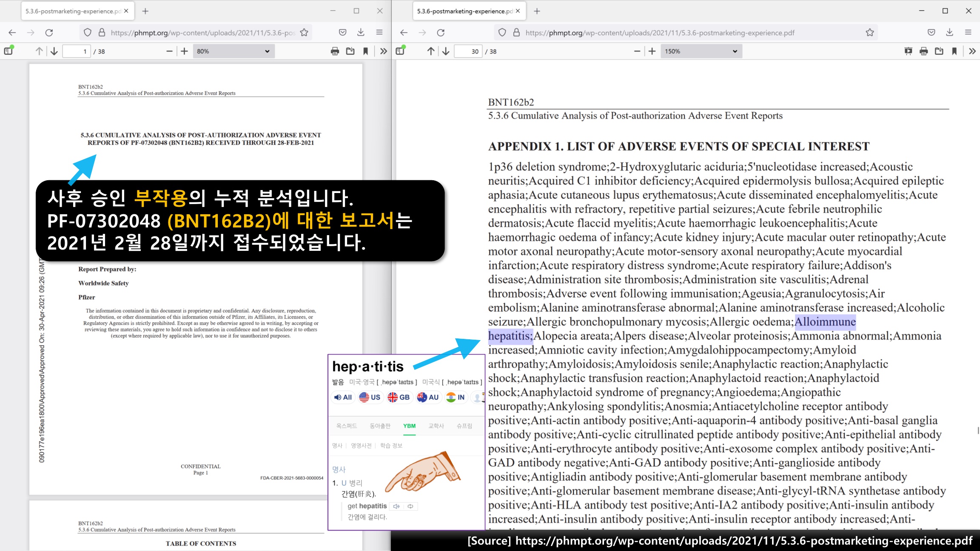The height and width of the screenshot is (551, 980).
Task: Click current view bookmark icon in right PDF toolbar
Action: pos(954,51)
